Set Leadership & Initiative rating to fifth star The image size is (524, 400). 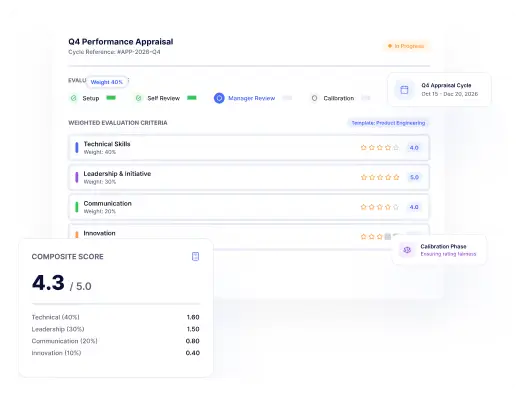tap(396, 177)
